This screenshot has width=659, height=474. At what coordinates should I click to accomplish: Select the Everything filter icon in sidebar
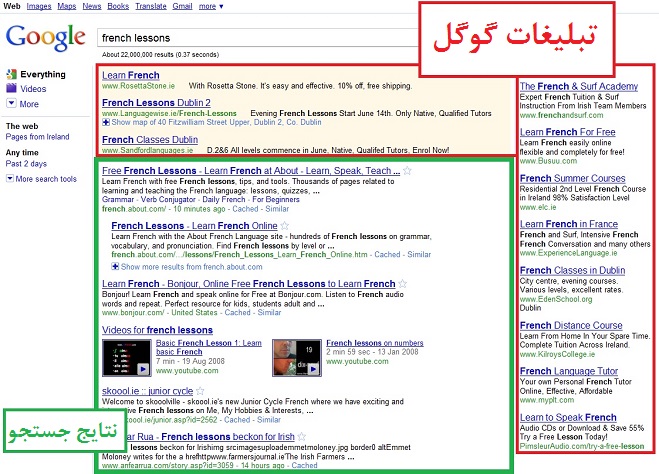[x=11, y=75]
